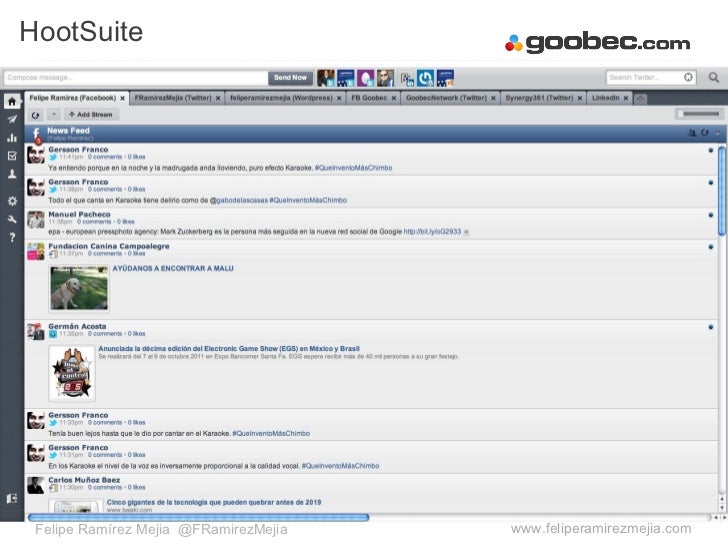Toggle the man's photo Twitter profile for posting
The height and width of the screenshot is (546, 728).
[x=326, y=78]
